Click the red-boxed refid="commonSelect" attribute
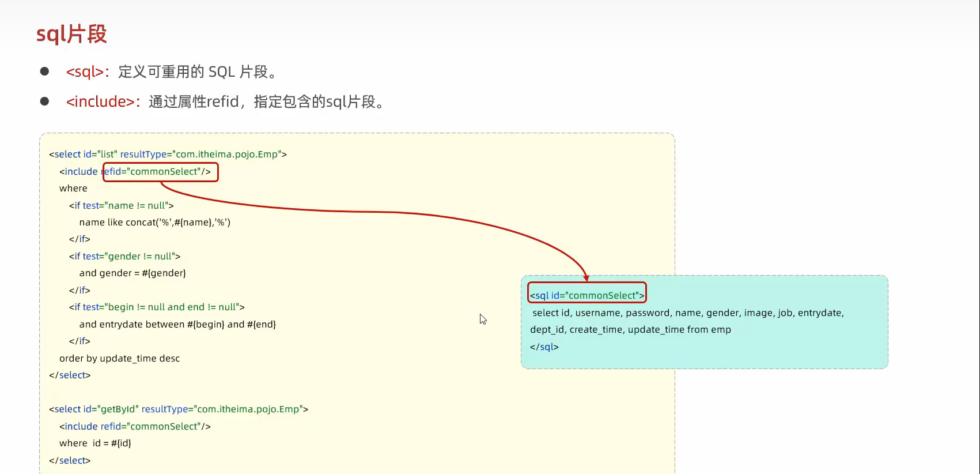This screenshot has width=980, height=474. pyautogui.click(x=160, y=172)
